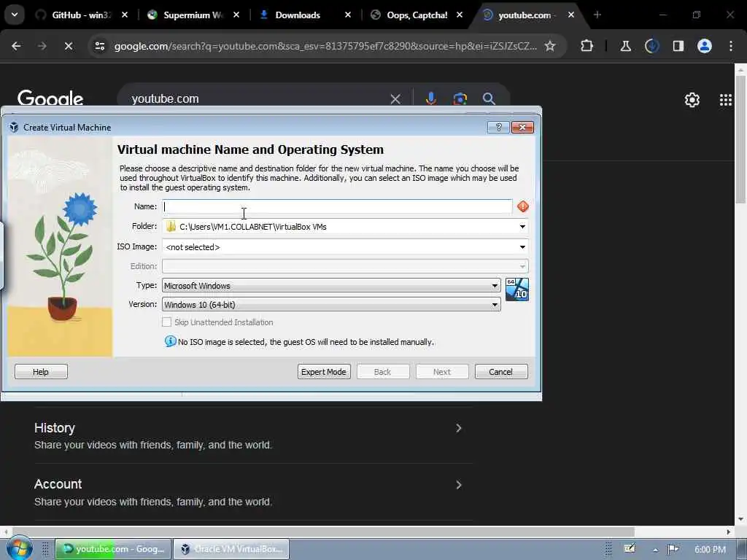The height and width of the screenshot is (560, 747).
Task: Open the browser extensions puzzle icon
Action: 587,46
